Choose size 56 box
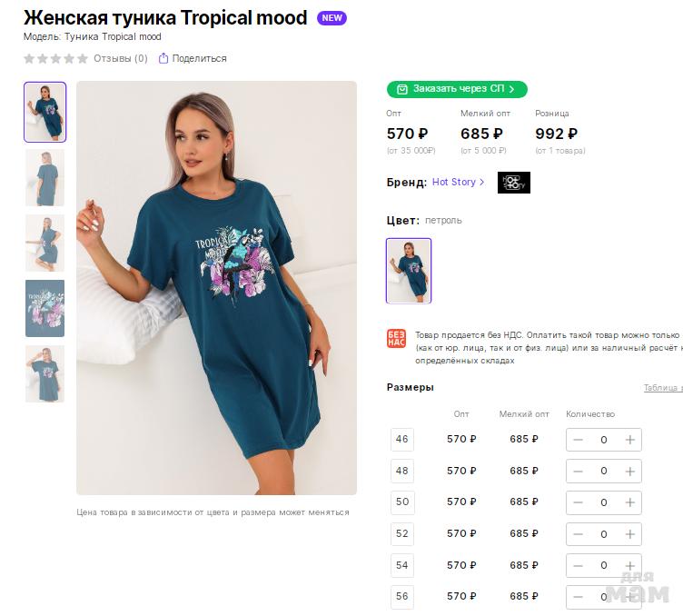The height and width of the screenshot is (616, 683). [402, 596]
